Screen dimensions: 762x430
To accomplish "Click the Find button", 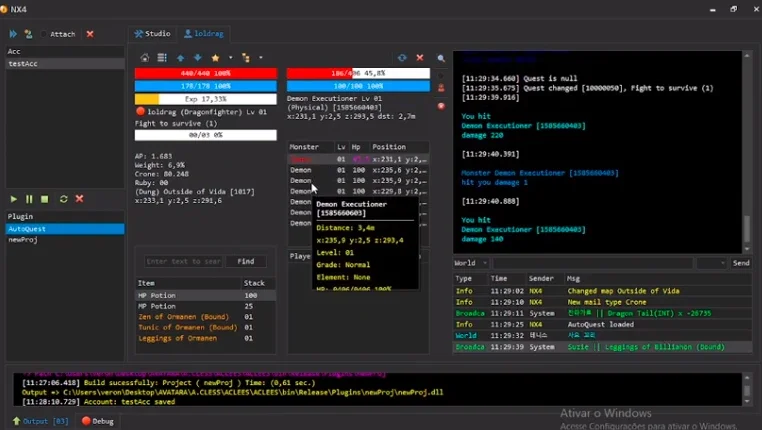I will [x=245, y=261].
